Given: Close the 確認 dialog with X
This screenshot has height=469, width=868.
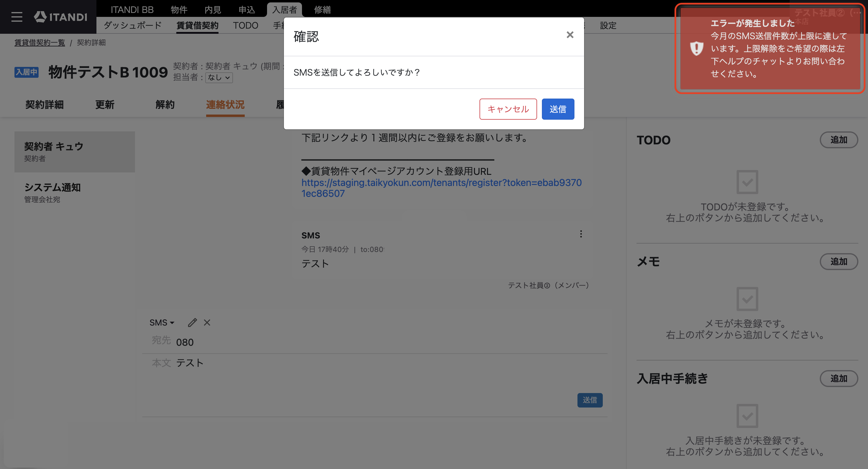Looking at the screenshot, I should pyautogui.click(x=570, y=35).
